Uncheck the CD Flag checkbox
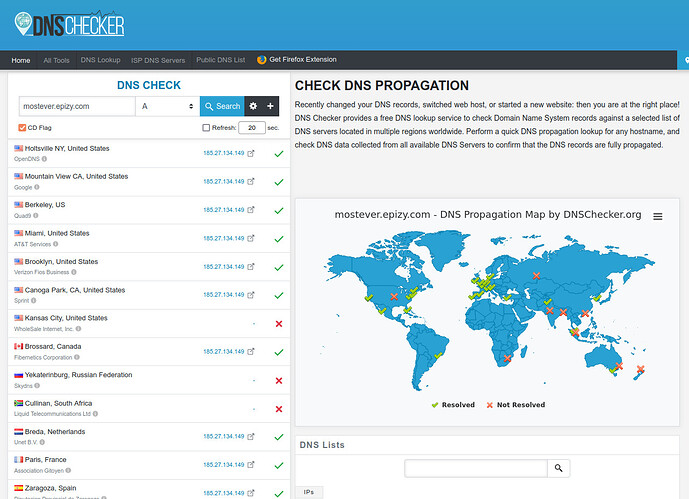 point(22,128)
